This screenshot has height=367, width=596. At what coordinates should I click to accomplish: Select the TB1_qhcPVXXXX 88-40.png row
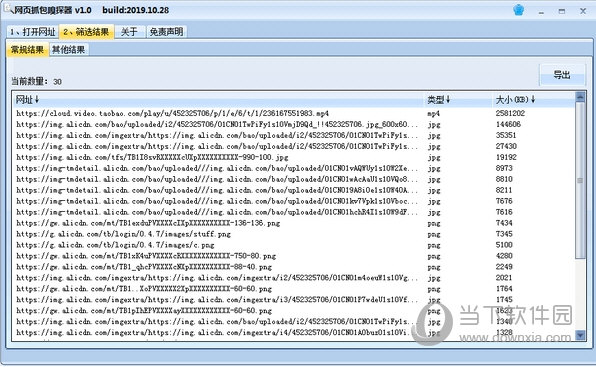coord(294,267)
